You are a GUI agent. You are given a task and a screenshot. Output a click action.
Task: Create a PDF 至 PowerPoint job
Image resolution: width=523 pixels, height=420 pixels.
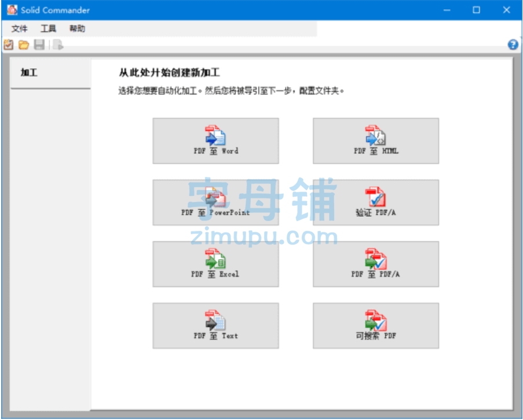[216, 202]
